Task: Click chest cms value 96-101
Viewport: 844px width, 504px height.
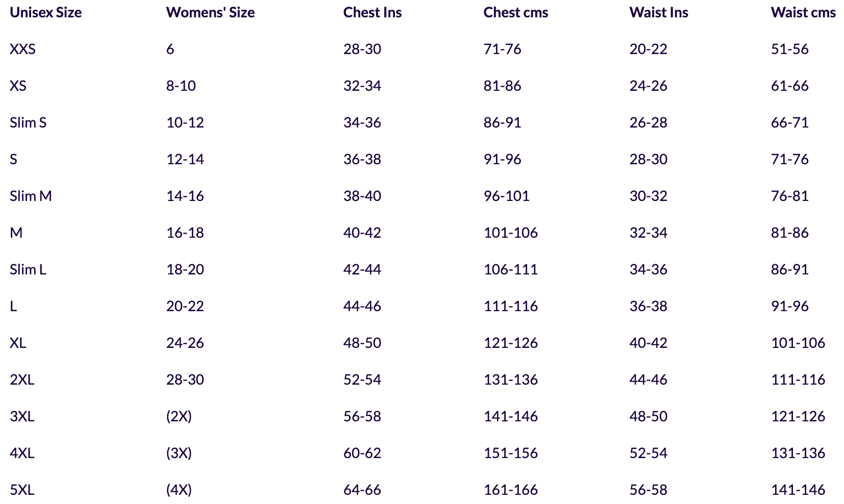Action: (x=506, y=196)
